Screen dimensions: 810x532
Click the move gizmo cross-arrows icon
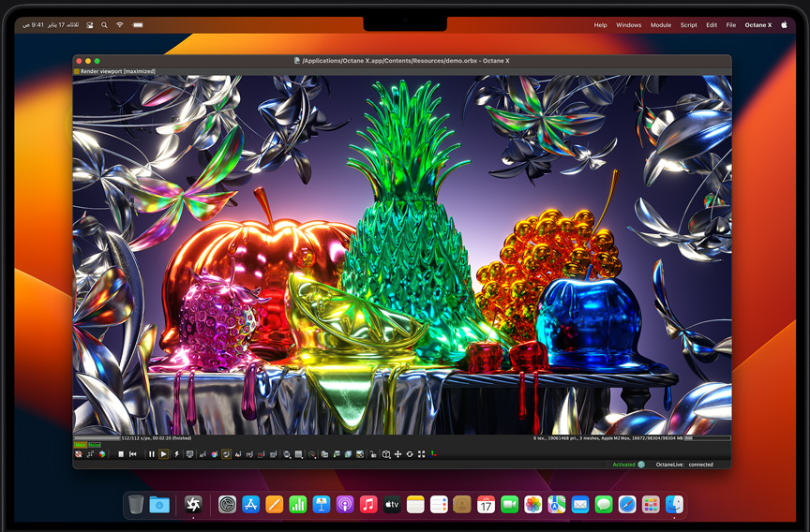coord(397,454)
